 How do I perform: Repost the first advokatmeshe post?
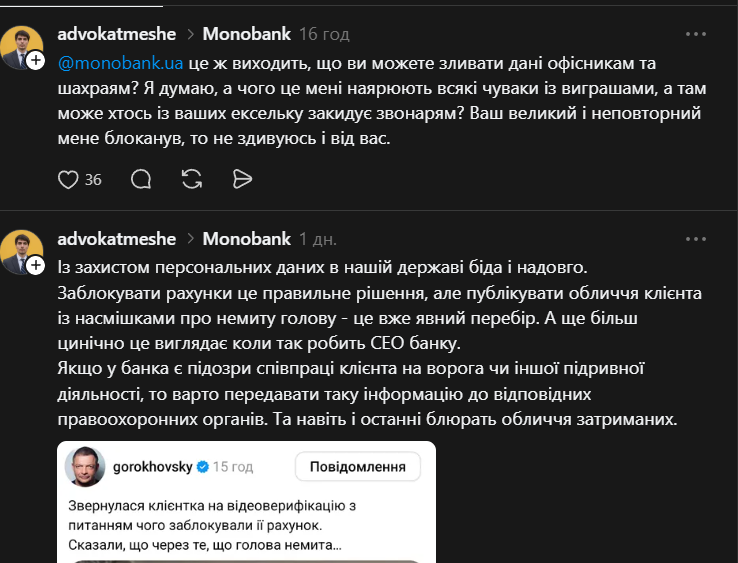click(192, 179)
